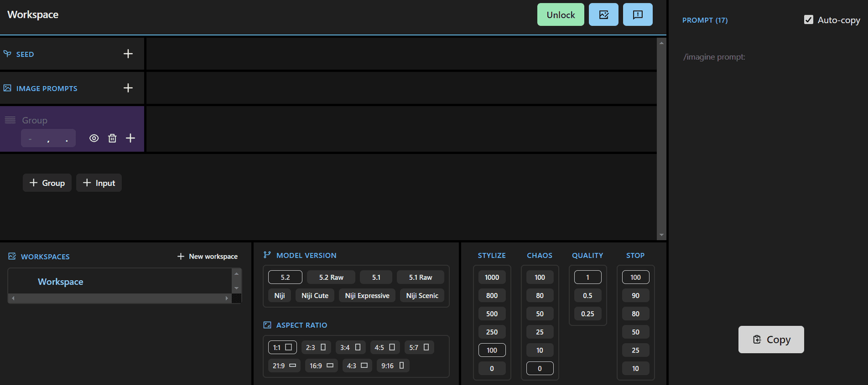Open the feedback message icon button
The height and width of the screenshot is (385, 868).
tap(637, 15)
